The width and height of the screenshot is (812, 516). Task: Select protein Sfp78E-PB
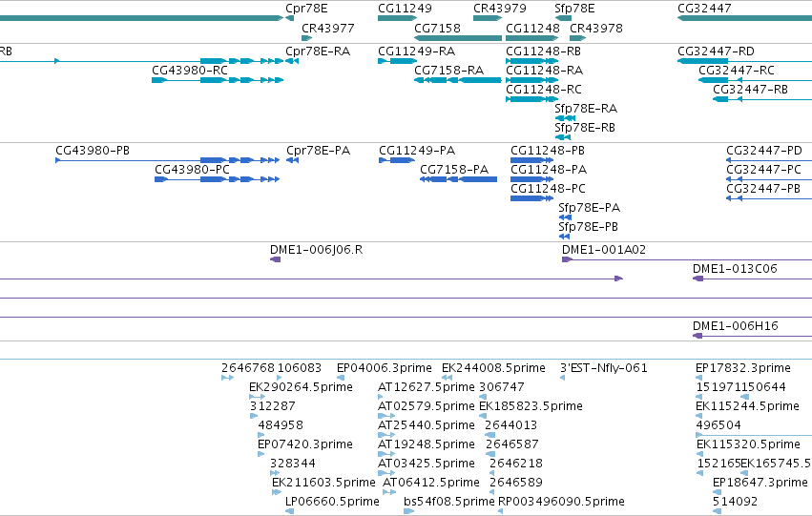(588, 227)
